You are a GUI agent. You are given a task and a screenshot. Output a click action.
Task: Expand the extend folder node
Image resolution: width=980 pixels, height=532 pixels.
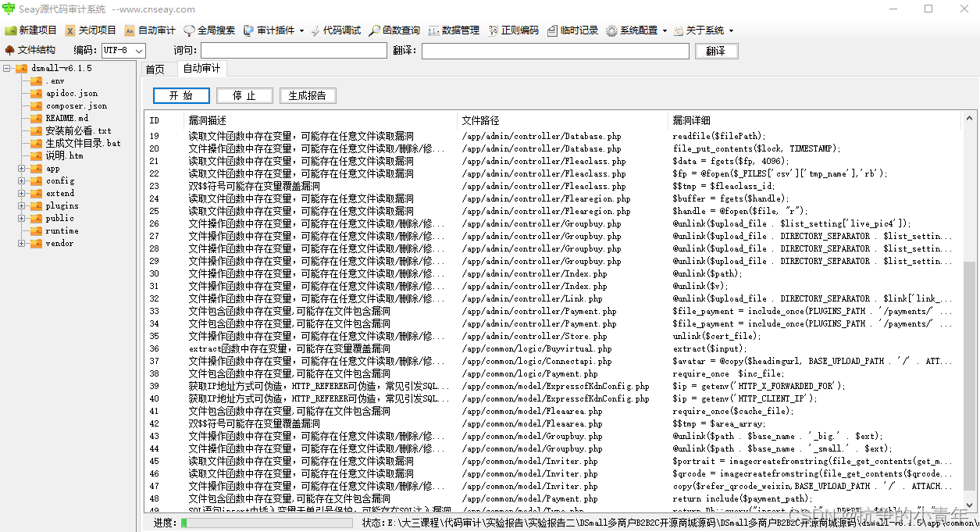(x=22, y=193)
